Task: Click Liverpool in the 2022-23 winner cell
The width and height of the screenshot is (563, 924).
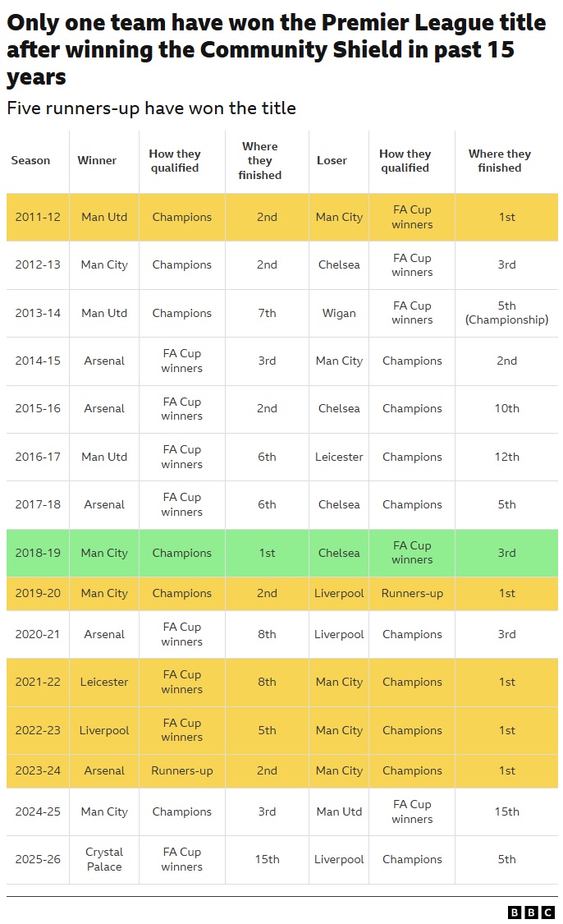Action: tap(104, 730)
